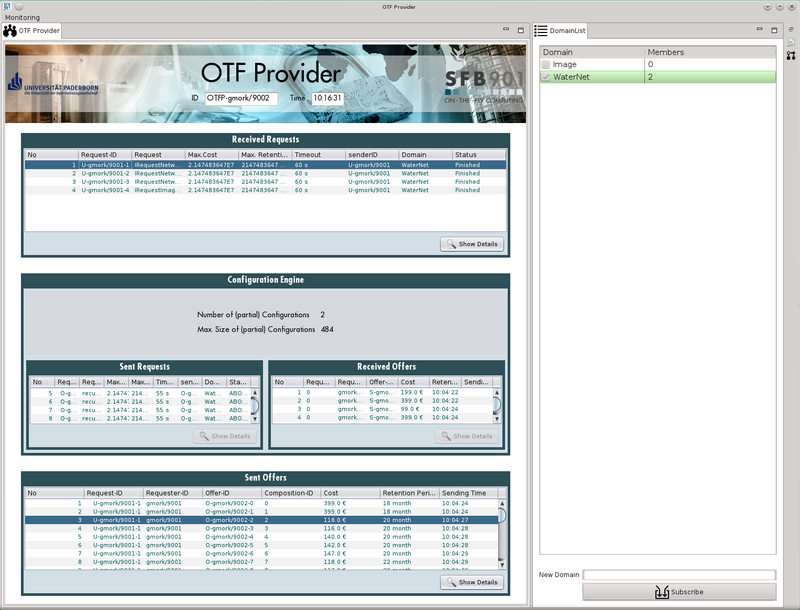Uncheck the WaterNet domain checkbox
This screenshot has width=800, height=610.
(x=546, y=77)
